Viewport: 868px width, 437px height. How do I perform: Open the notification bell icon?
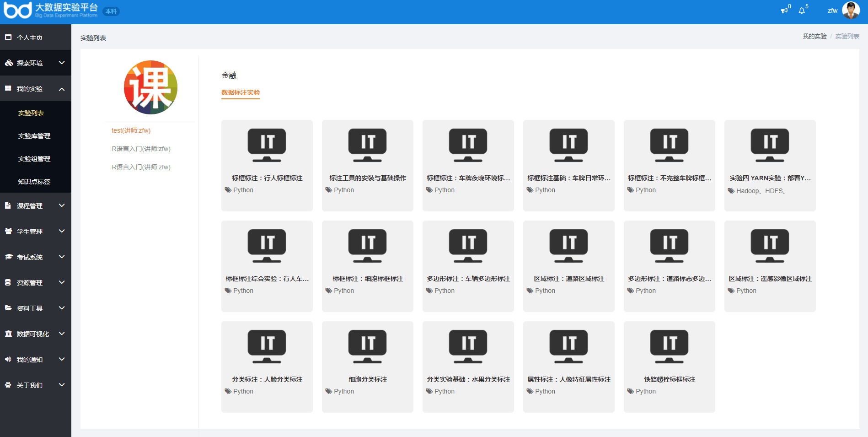click(802, 11)
